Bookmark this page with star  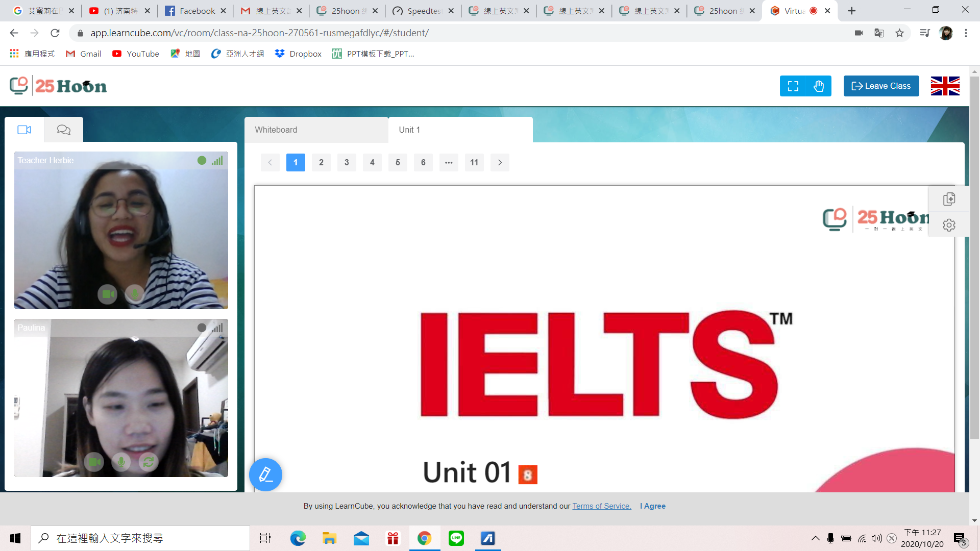pyautogui.click(x=899, y=33)
